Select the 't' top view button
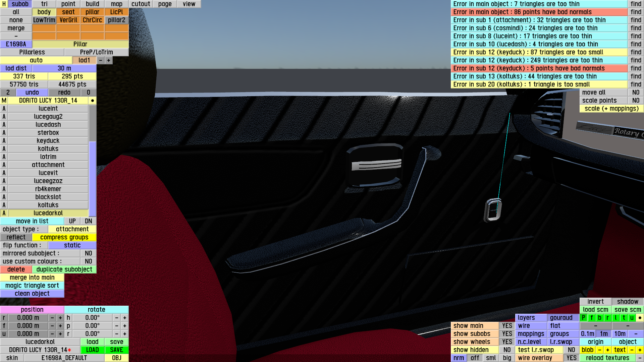Screen dimensions: 644x362 624,318
